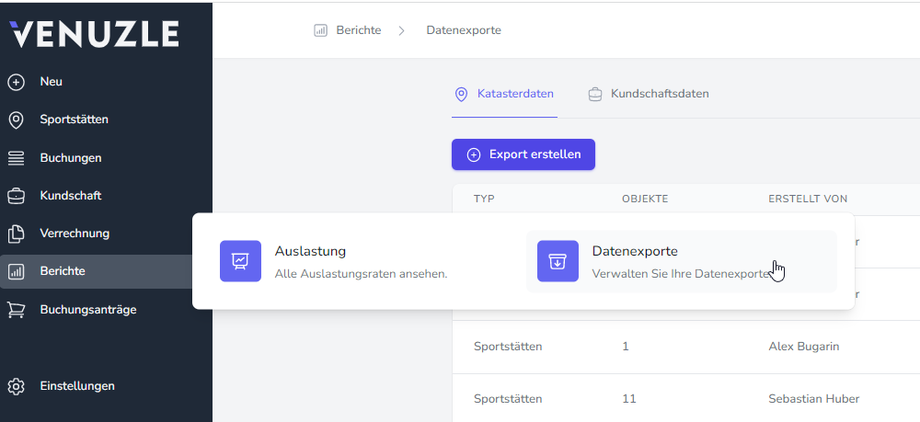This screenshot has width=920, height=422.
Task: Open Buchungsanträge in the sidebar
Action: [88, 310]
